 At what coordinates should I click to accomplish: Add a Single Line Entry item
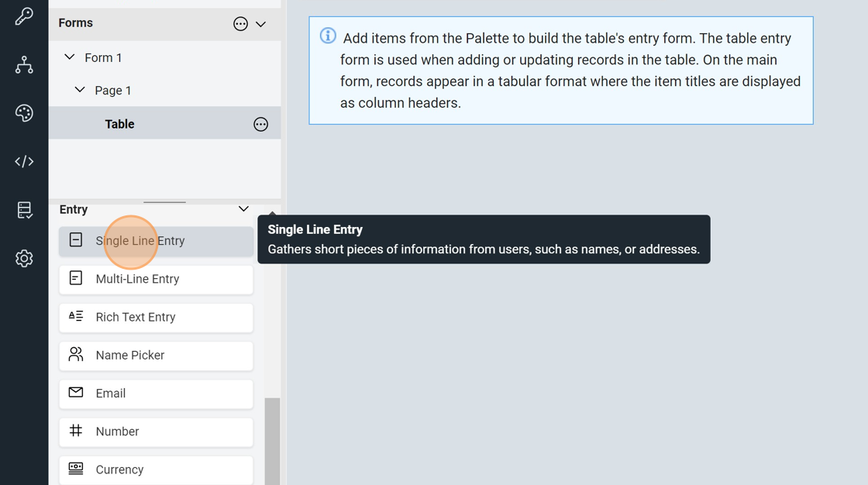156,241
